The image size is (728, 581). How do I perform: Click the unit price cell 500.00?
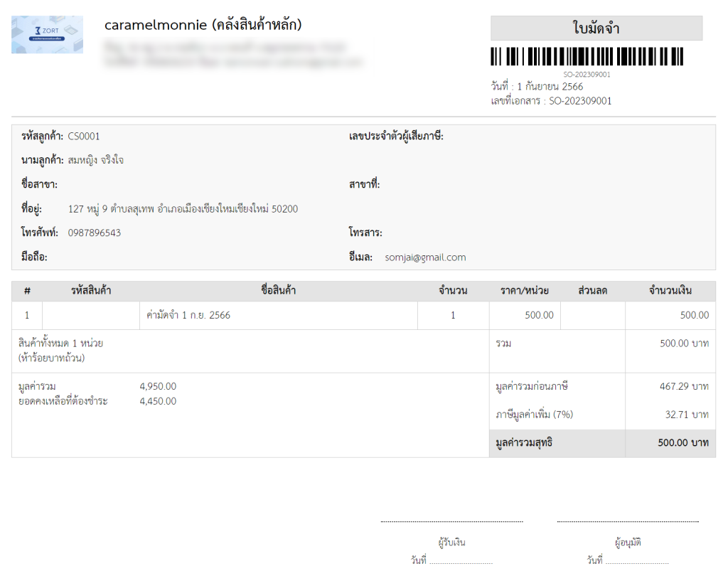539,315
